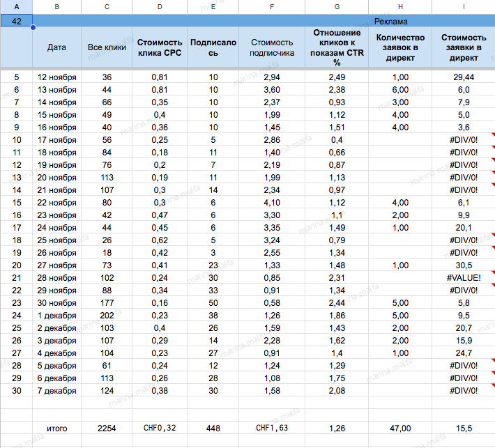
Task: Click #DIV/0! cell in 25 ноября row
Action: 464,240
